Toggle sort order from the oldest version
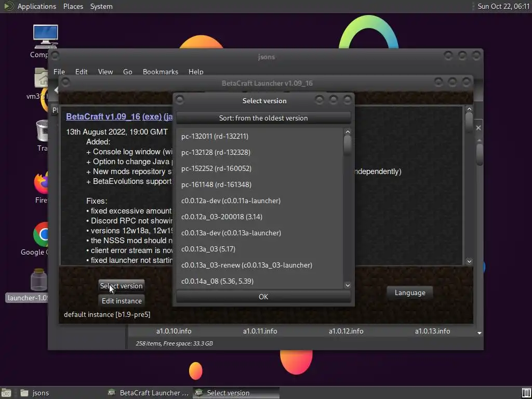Viewport: 532px width, 399px height. (x=263, y=118)
